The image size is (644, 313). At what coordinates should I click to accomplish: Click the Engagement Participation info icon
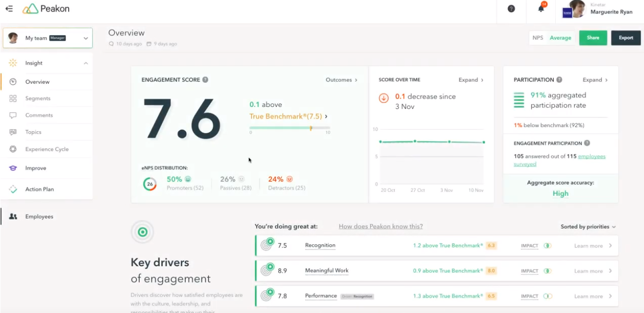(x=587, y=143)
